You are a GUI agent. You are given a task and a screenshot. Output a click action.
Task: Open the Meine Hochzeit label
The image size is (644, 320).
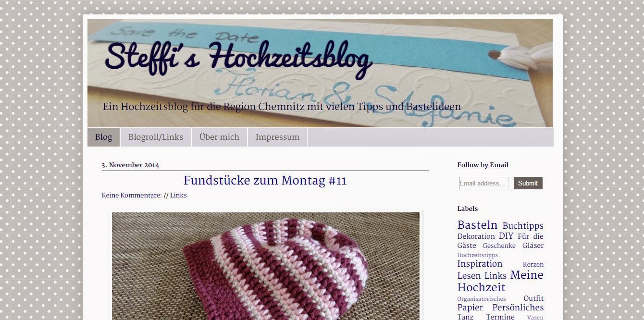click(500, 281)
